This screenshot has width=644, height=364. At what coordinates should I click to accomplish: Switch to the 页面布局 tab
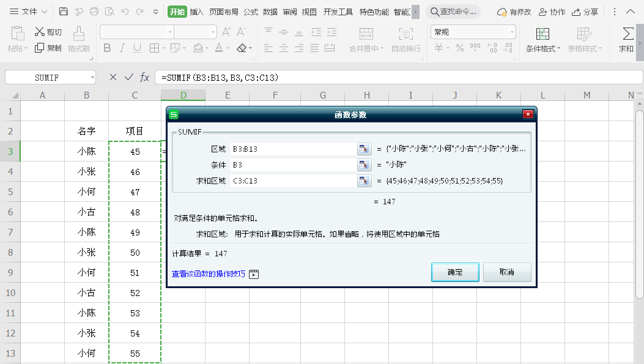coord(224,12)
